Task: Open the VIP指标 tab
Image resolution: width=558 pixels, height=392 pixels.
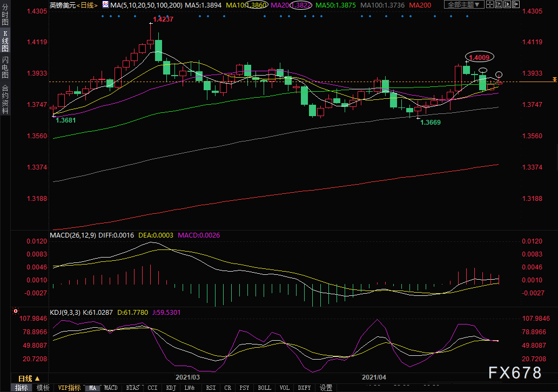Action: (x=69, y=388)
